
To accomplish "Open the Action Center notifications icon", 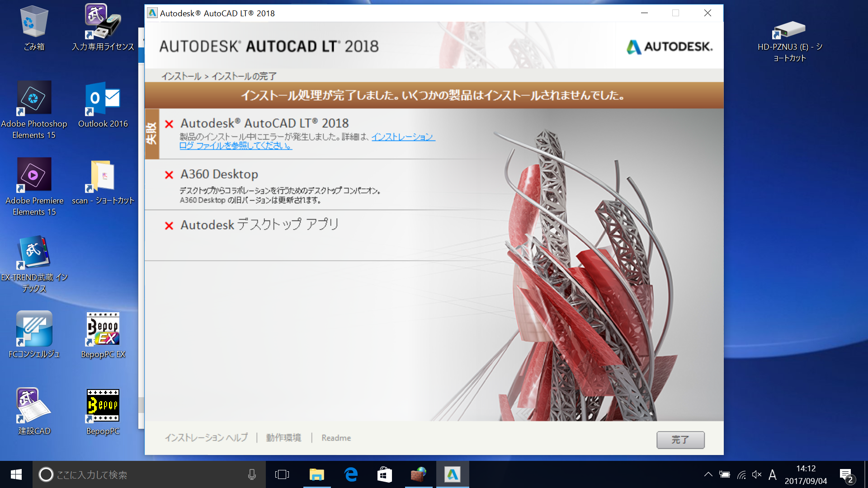I will click(x=846, y=475).
